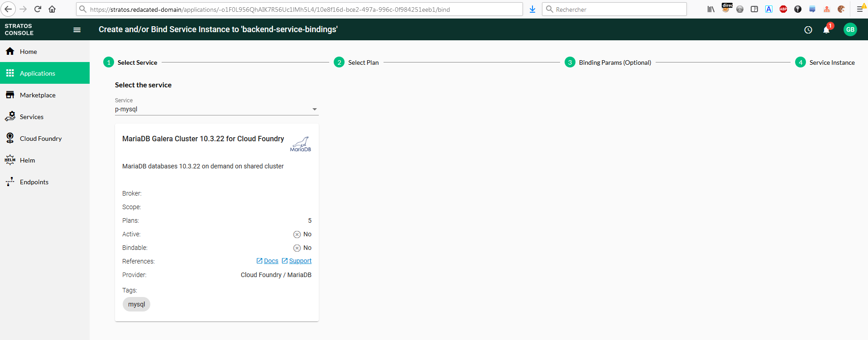Click the blue stacked-layers chat extension icon

(x=812, y=9)
